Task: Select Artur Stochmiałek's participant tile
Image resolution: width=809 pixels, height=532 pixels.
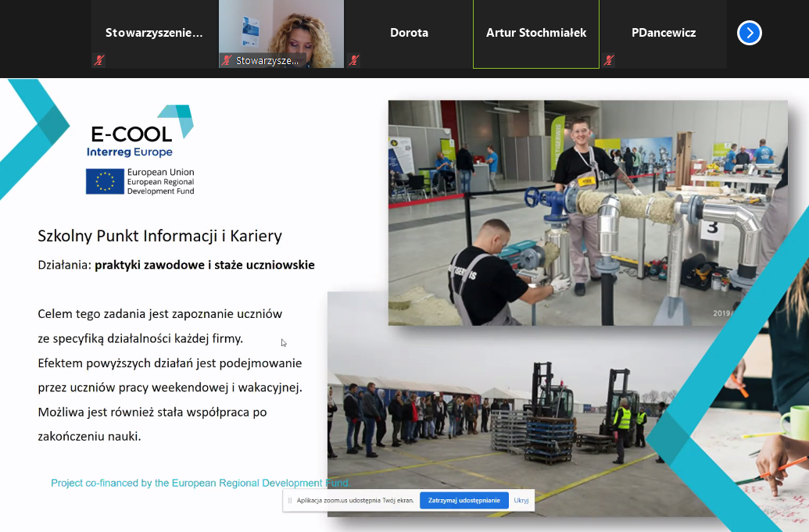Action: [535, 33]
